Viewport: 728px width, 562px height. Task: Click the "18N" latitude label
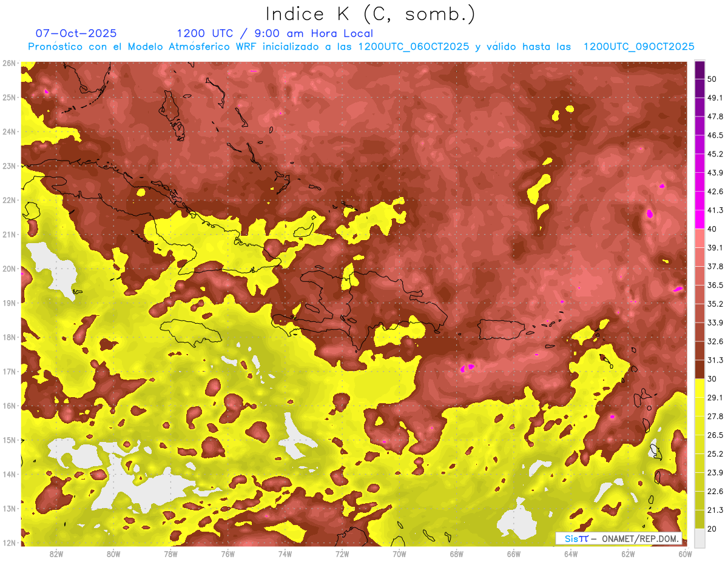[8, 337]
